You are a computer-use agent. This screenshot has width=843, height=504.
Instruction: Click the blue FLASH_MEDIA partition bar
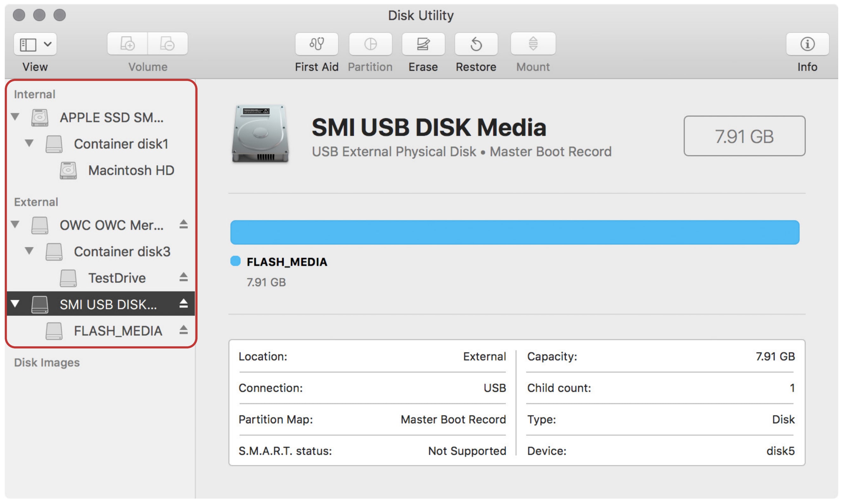click(515, 232)
